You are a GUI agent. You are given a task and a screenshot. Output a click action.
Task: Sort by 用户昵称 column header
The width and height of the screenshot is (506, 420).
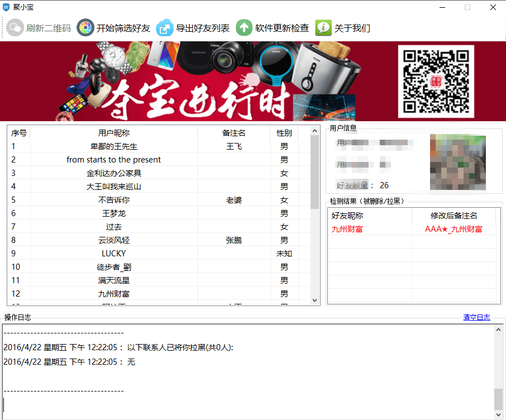pyautogui.click(x=114, y=133)
